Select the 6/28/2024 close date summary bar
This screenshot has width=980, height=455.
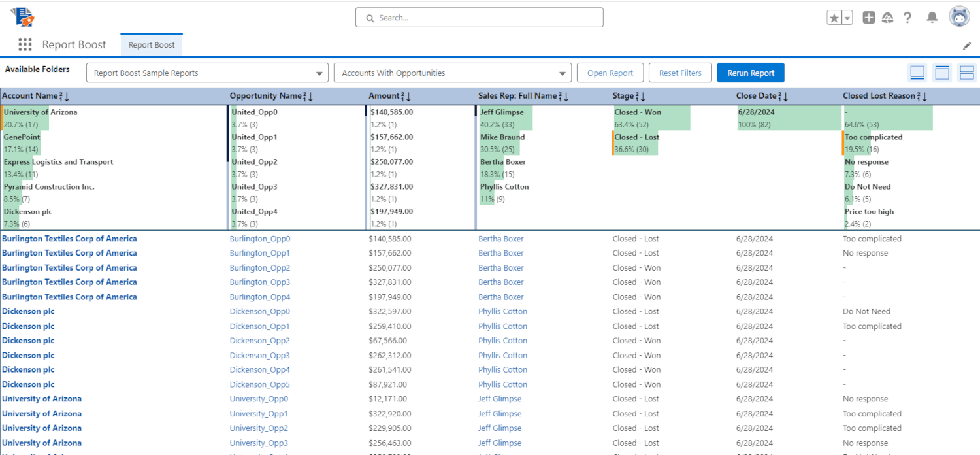789,118
